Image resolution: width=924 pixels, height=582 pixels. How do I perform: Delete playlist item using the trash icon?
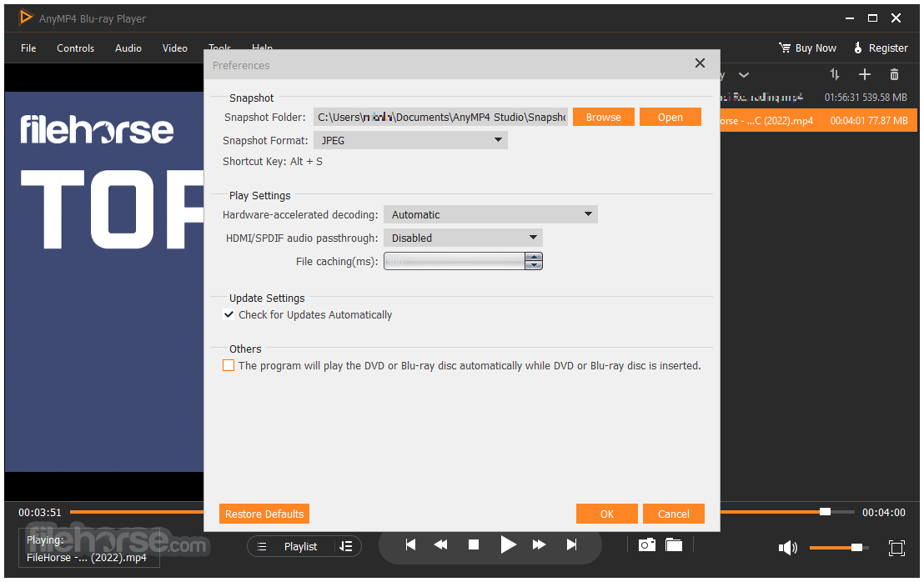894,74
